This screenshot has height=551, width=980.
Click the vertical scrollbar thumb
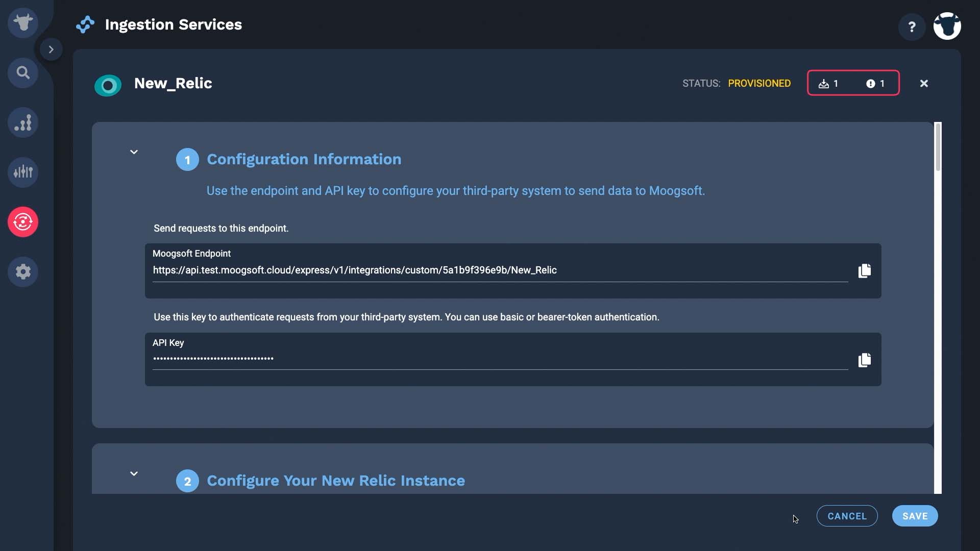[938, 147]
